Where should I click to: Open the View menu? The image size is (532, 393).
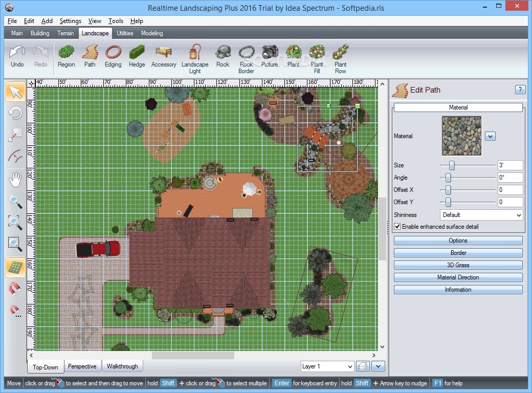95,21
